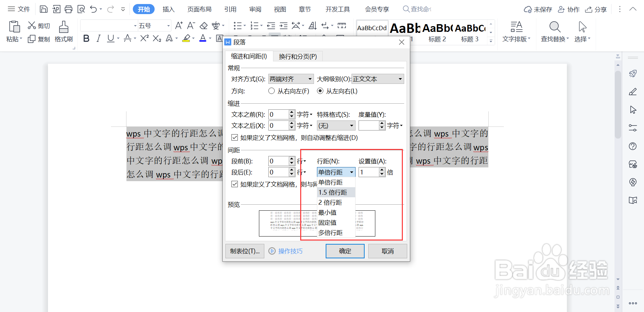The width and height of the screenshot is (644, 312).
Task: Select left-to-right direction radio button
Action: (x=320, y=91)
